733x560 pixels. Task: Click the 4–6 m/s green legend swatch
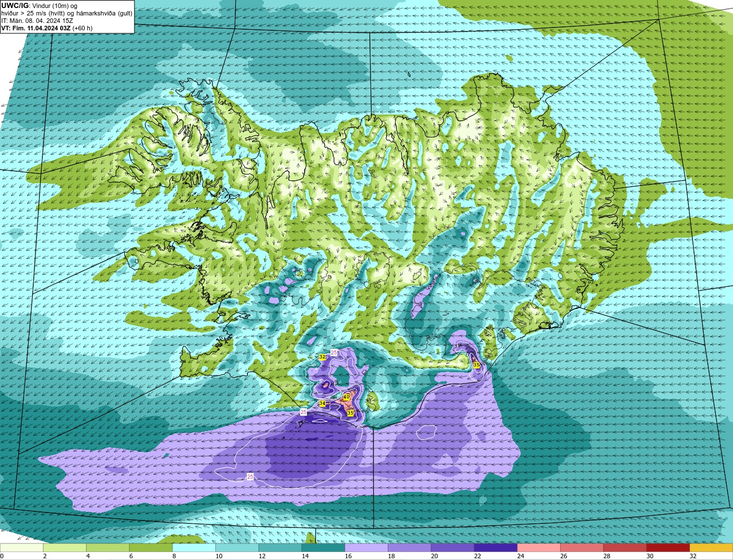[x=108, y=548]
